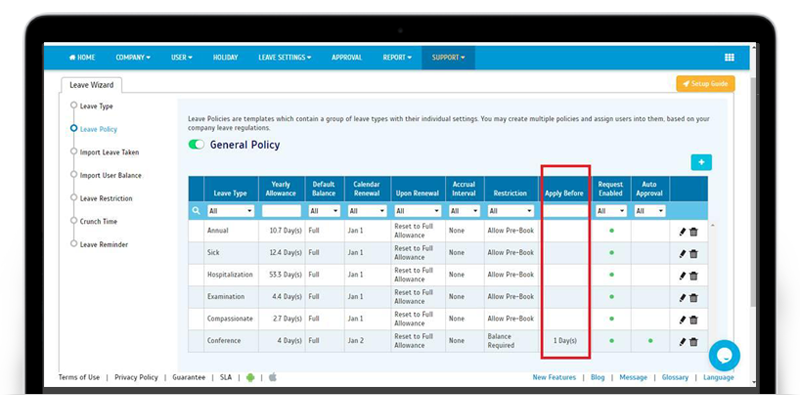The height and width of the screenshot is (395, 800).
Task: Sort by the Yearly Allowance column header
Action: [x=281, y=189]
